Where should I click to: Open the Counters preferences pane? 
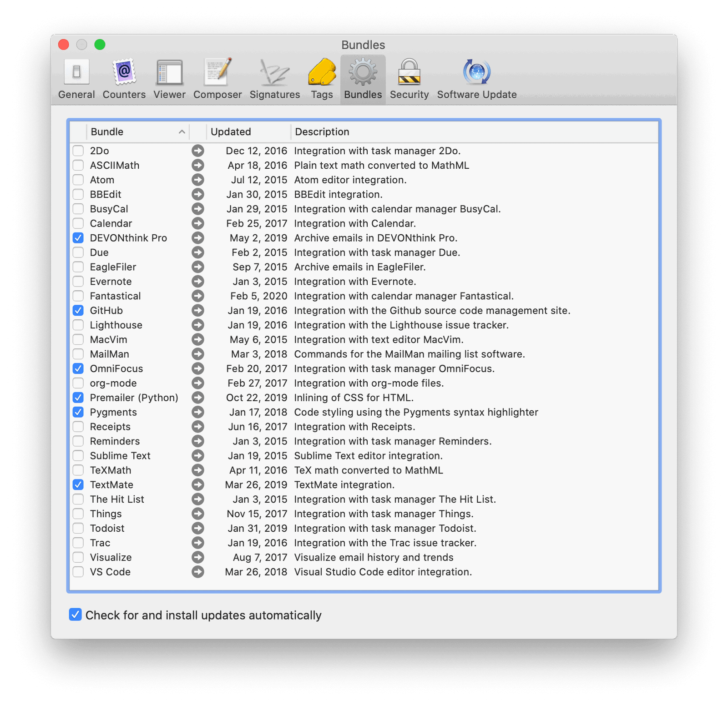(x=124, y=79)
